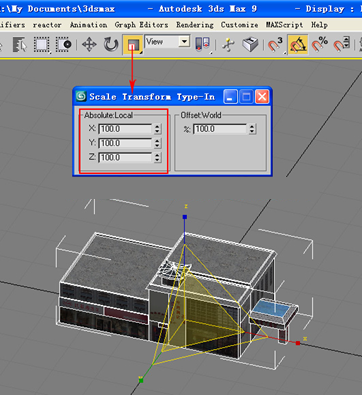Click the highlighted Select and Scale tool

pyautogui.click(x=133, y=44)
